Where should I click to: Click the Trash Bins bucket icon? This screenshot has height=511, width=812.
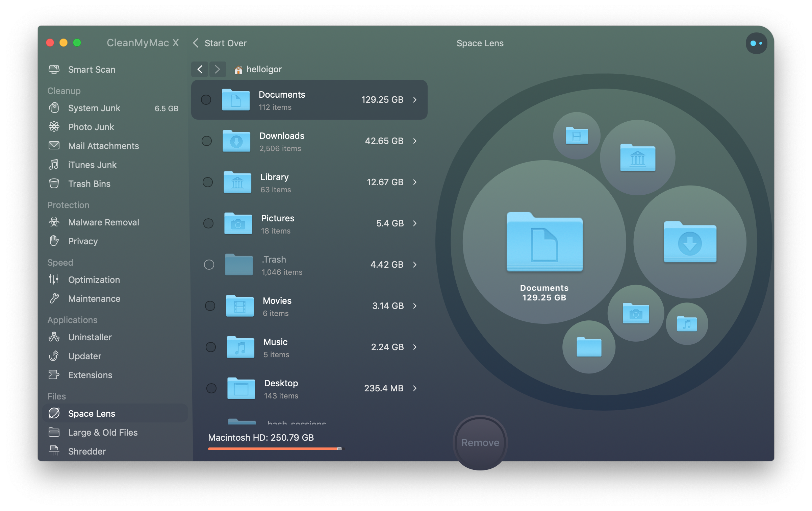coord(54,184)
